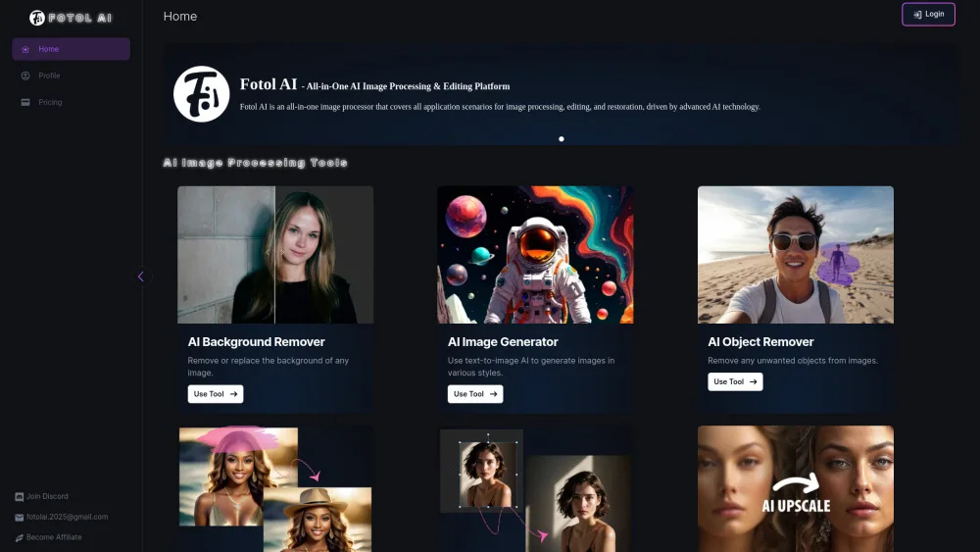Viewport: 980px width, 552px height.
Task: Click the Pricing card icon
Action: click(25, 102)
